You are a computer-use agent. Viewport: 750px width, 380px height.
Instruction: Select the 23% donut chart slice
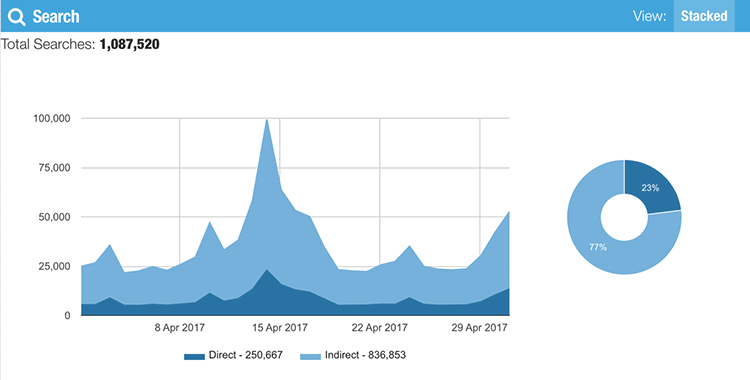point(651,188)
